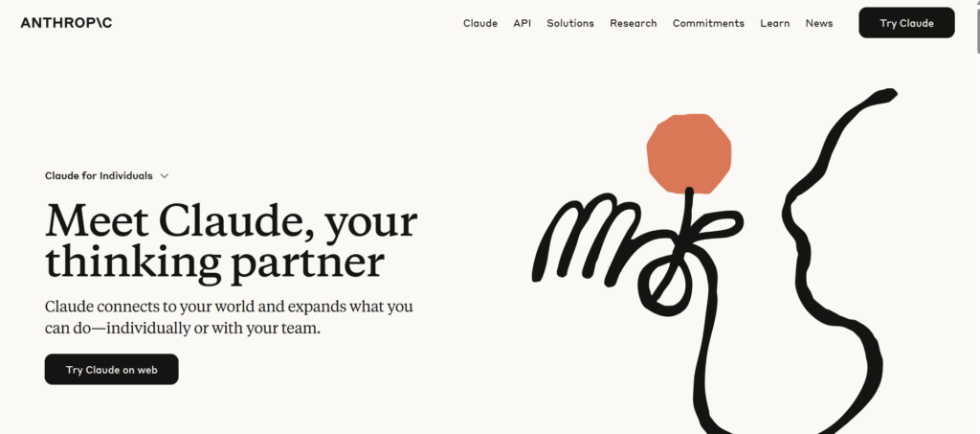Screen dimensions: 980x434
Task: Click the orange circle in the illustration
Action: pyautogui.click(x=689, y=154)
